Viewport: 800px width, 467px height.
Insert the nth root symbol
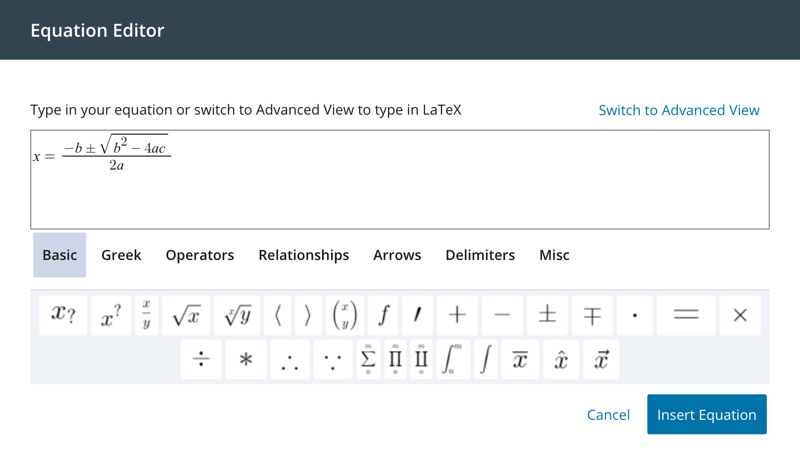(x=238, y=315)
